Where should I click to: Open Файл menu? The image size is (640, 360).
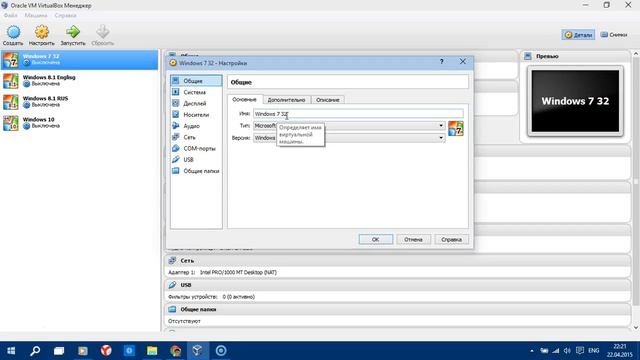(x=11, y=16)
